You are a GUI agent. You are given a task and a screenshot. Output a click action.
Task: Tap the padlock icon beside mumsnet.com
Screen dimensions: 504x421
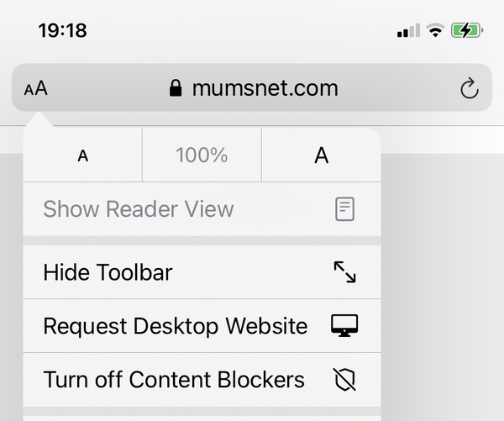pos(176,88)
